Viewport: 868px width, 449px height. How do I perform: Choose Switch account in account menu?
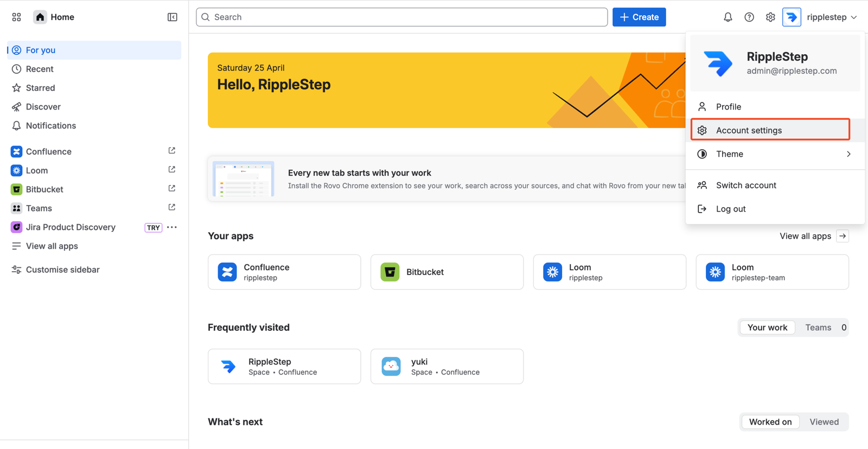(x=775, y=185)
